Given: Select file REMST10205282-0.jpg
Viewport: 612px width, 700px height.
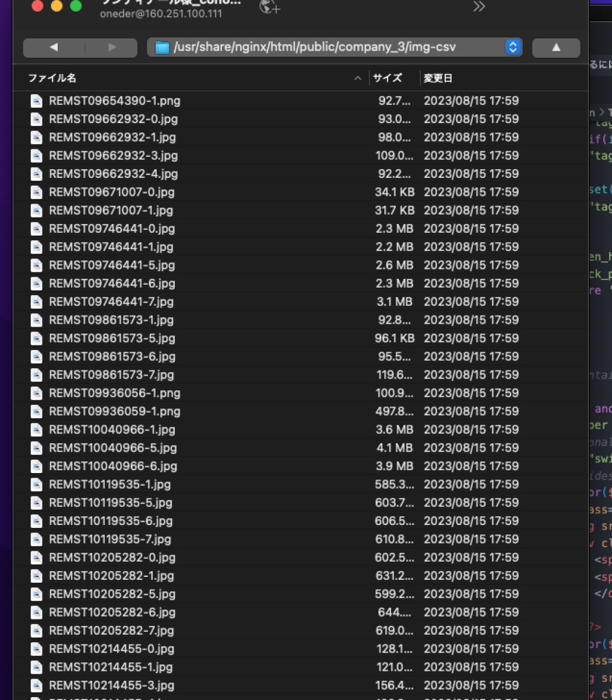Looking at the screenshot, I should 112,557.
